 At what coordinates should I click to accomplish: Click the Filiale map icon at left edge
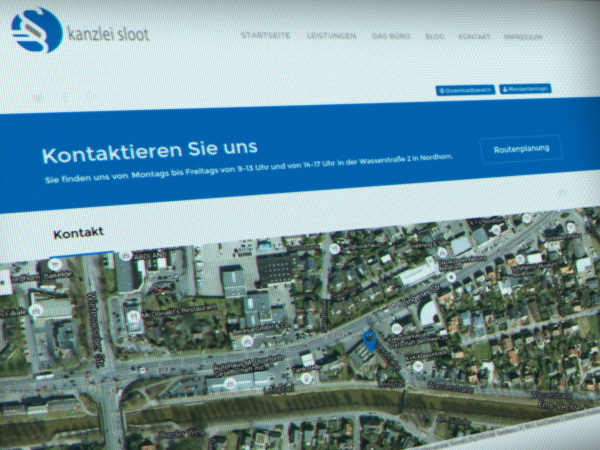(36, 310)
